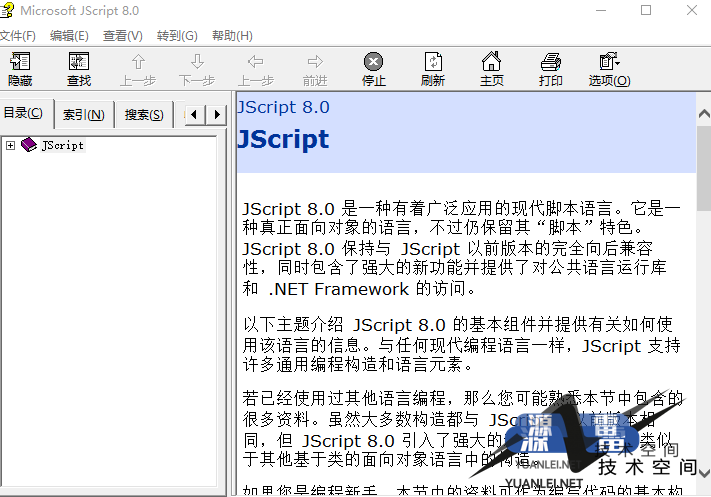711x497 pixels.
Task: Click the large JScript heading
Action: (x=283, y=139)
